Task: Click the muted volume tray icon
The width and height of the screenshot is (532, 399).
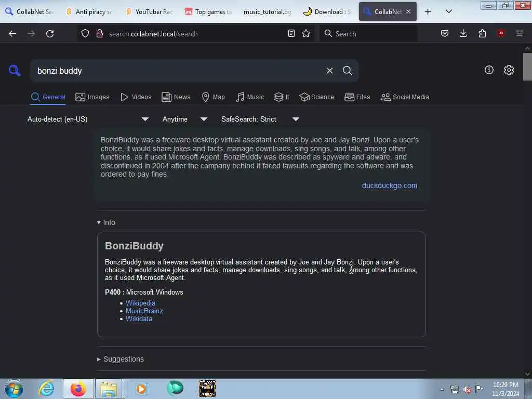Action: [x=467, y=390]
